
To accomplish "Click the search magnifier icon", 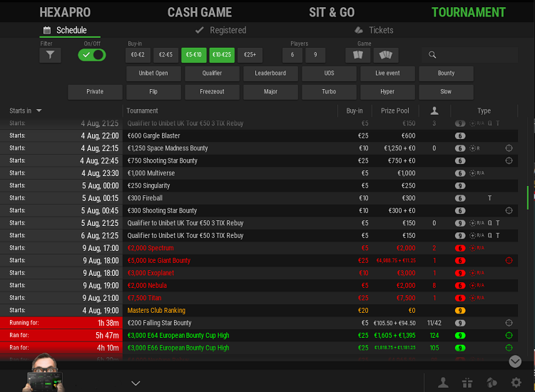I will pyautogui.click(x=432, y=55).
